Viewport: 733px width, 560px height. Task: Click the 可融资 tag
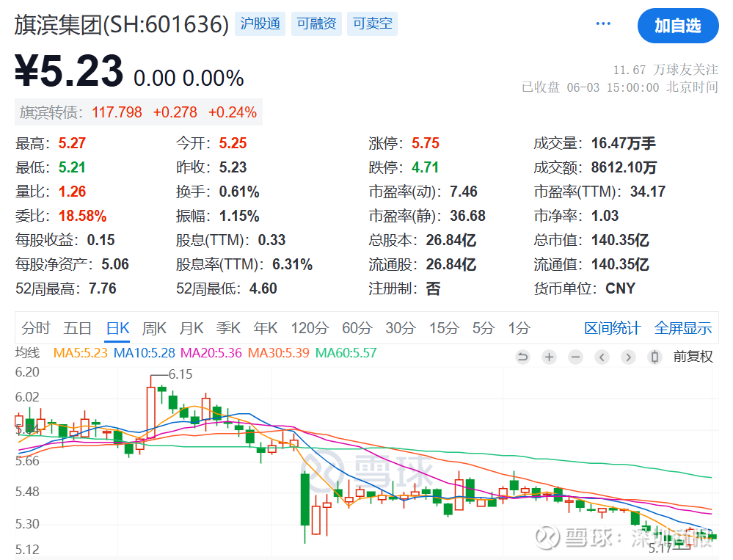[x=316, y=23]
